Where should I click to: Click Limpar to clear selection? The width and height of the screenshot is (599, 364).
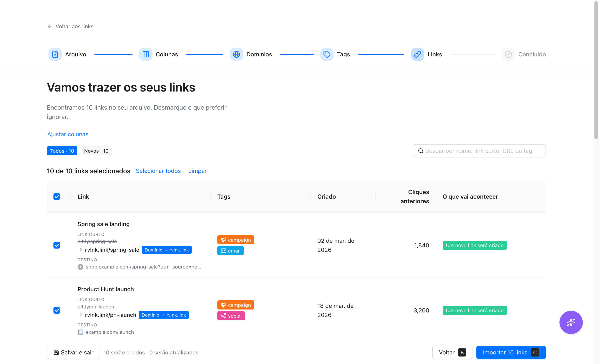[197, 171]
